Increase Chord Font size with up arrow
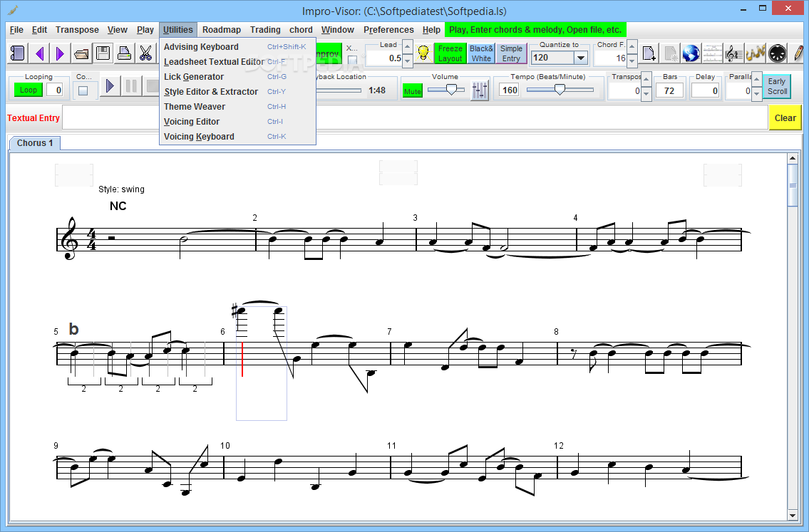Viewport: 809px width, 532px height. click(x=632, y=47)
